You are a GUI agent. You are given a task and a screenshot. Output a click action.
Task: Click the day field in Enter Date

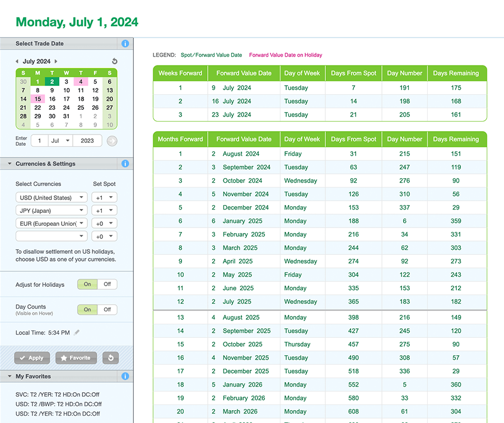40,141
